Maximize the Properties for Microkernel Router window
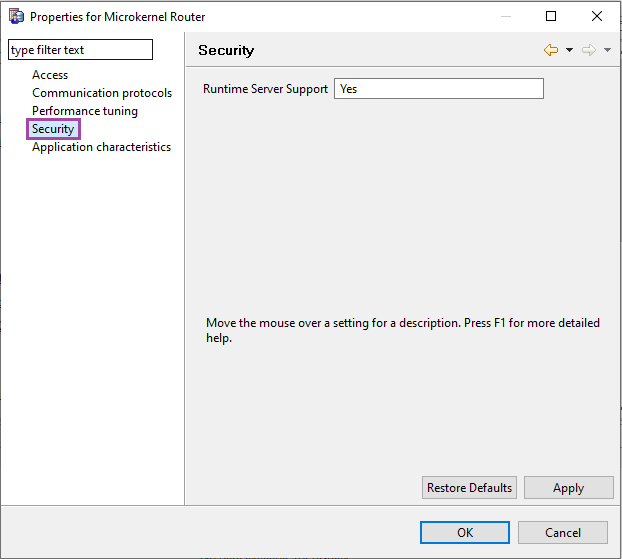The width and height of the screenshot is (622, 559). click(551, 16)
